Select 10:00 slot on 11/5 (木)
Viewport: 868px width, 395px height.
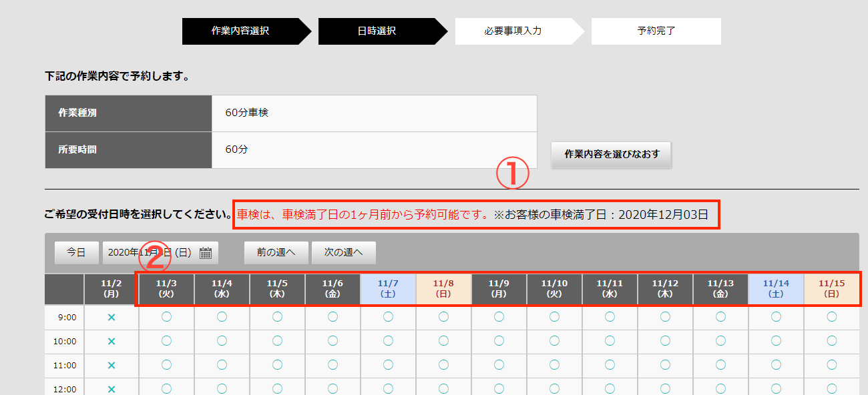(x=277, y=341)
